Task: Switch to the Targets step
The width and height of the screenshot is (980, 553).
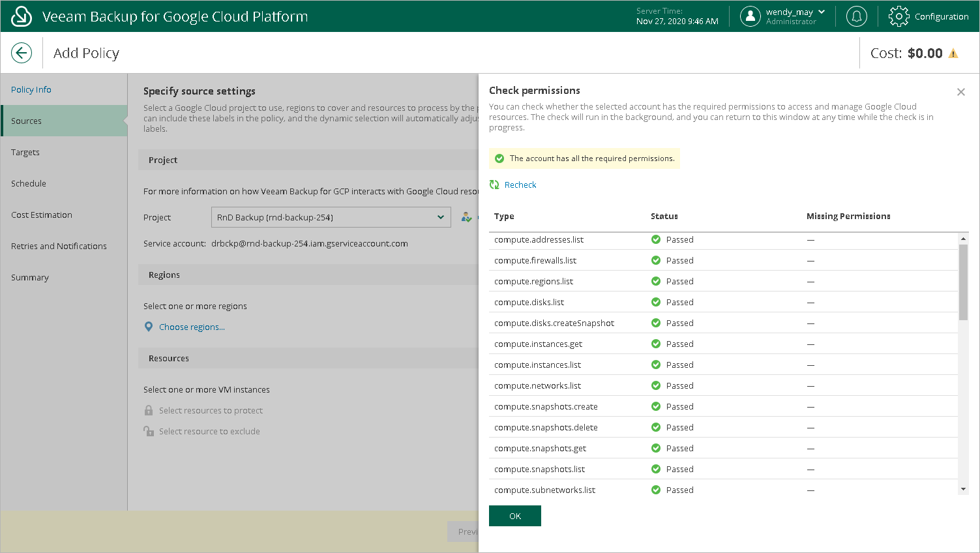Action: [25, 152]
